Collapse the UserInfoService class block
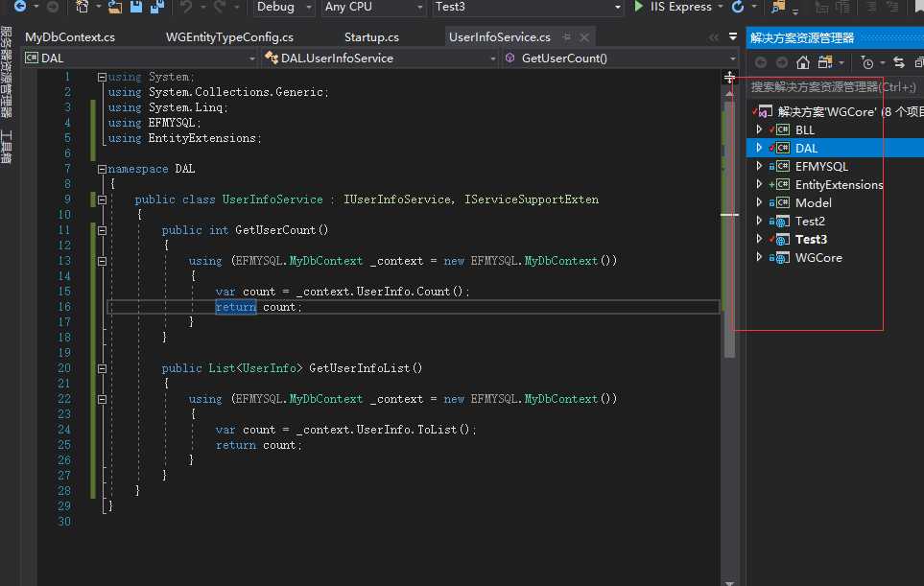The height and width of the screenshot is (586, 924). 102,199
